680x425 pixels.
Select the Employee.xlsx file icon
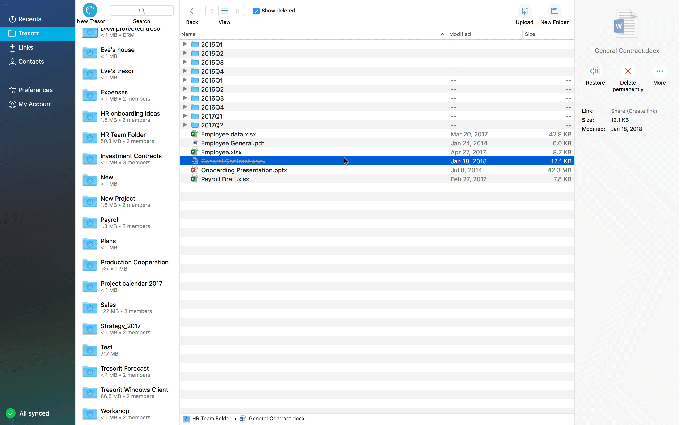(194, 152)
